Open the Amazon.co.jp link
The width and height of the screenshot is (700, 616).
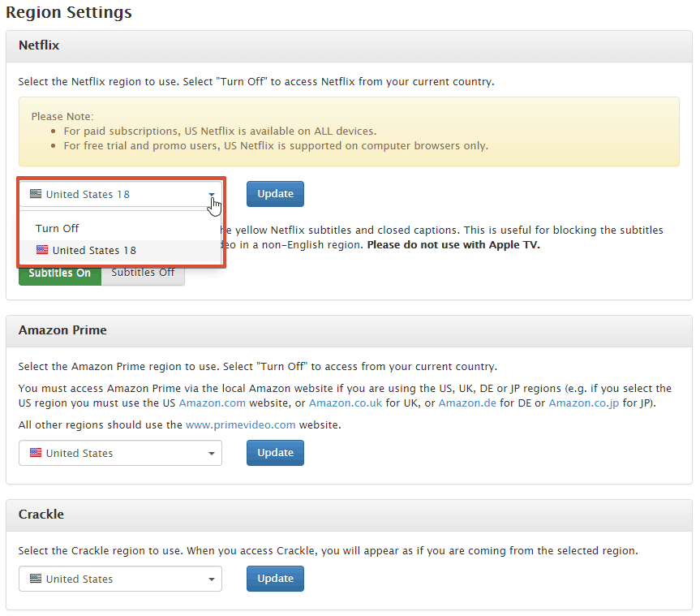tap(583, 403)
